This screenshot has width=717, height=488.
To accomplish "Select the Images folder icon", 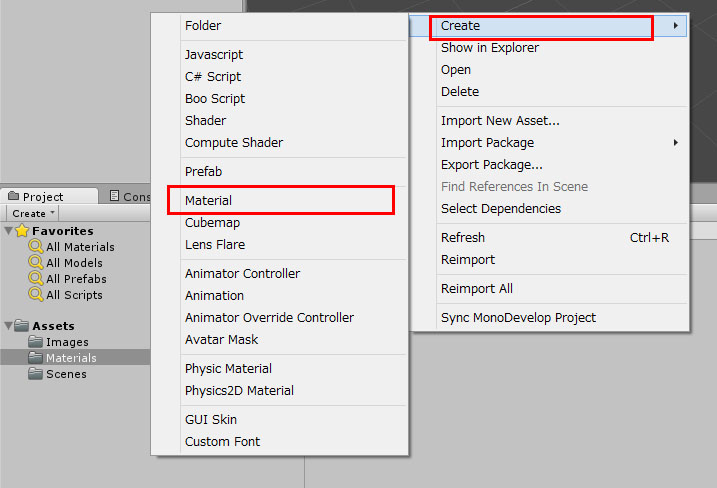I will 35,342.
